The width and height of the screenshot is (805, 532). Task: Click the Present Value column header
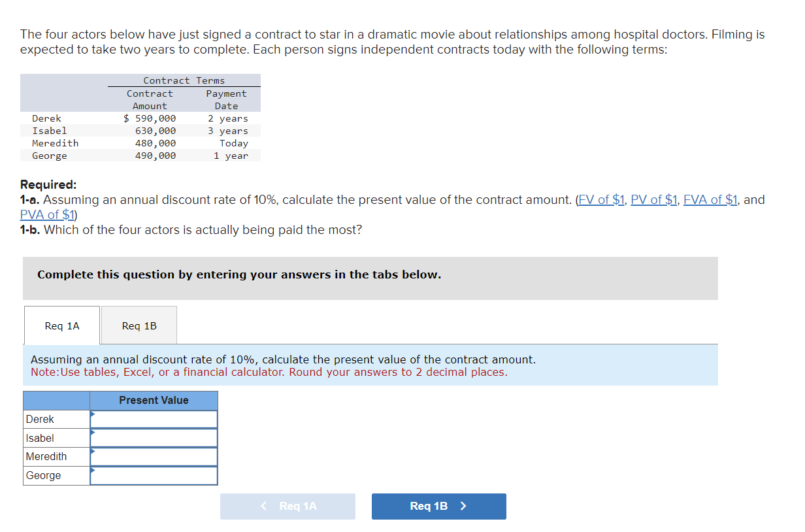pyautogui.click(x=154, y=401)
